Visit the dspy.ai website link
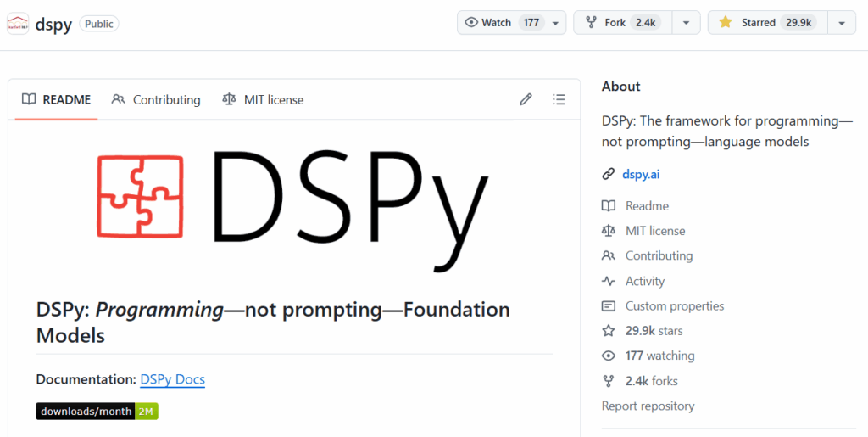The image size is (868, 437). pyautogui.click(x=640, y=174)
